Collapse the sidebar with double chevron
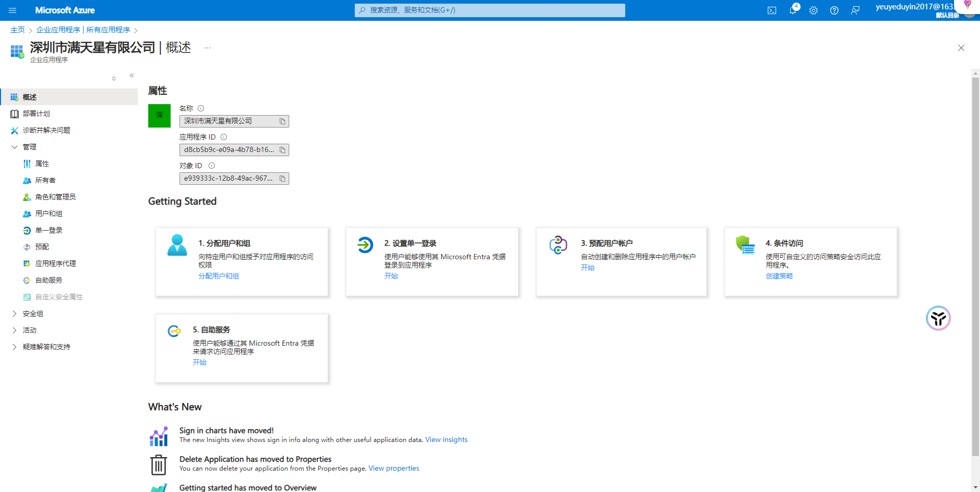 tap(132, 75)
